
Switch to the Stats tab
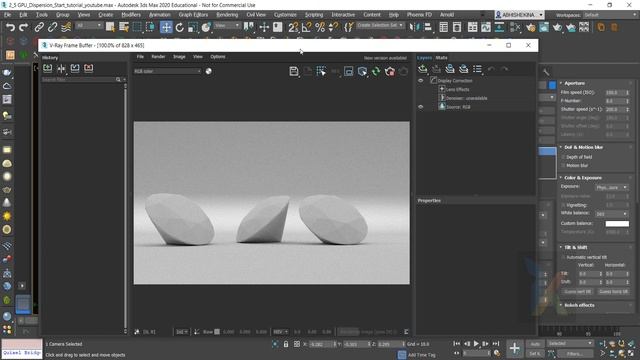click(x=441, y=58)
